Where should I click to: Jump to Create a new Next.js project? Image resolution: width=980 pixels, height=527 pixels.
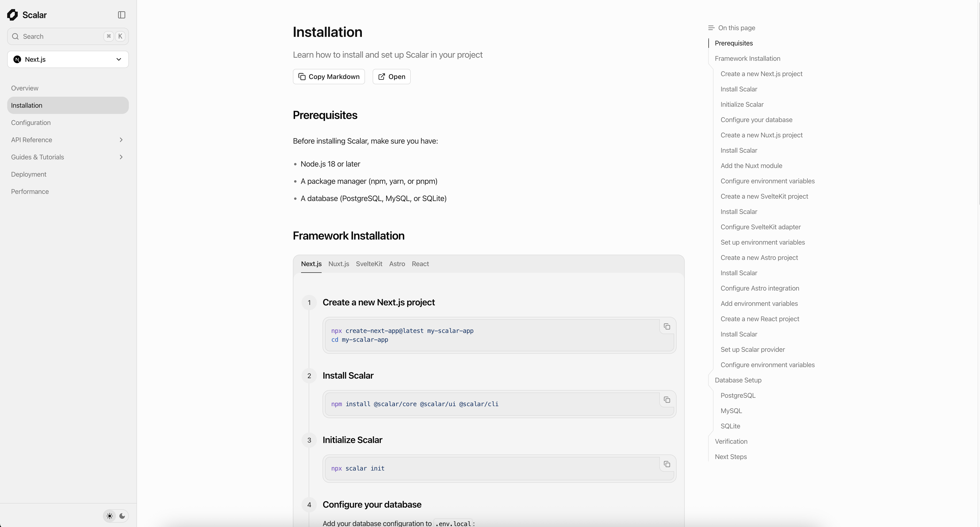coord(761,74)
